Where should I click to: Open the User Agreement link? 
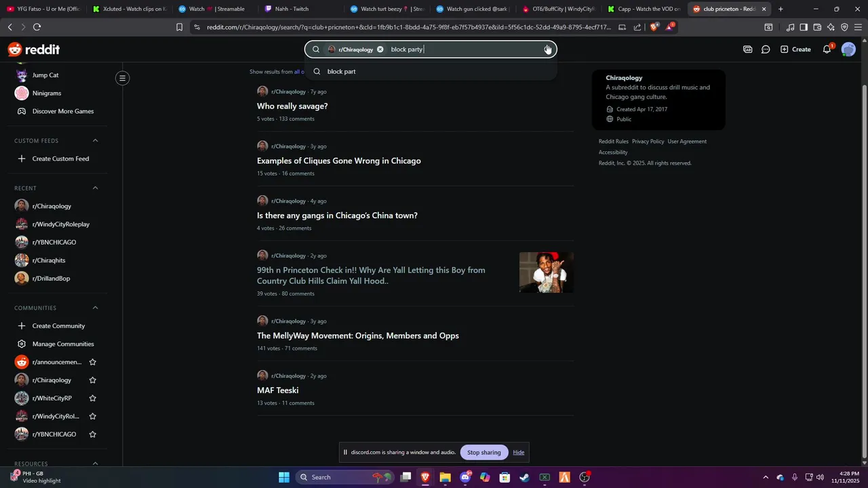click(687, 142)
